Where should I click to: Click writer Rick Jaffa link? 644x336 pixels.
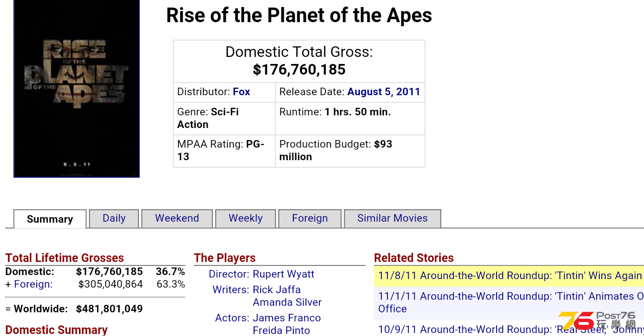277,290
